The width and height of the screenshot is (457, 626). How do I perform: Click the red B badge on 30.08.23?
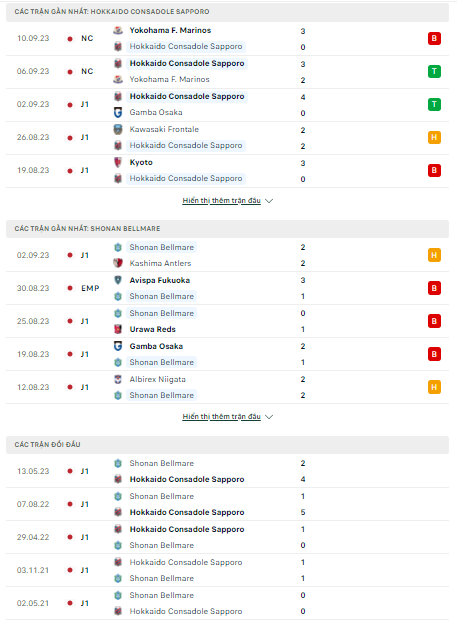coord(434,288)
